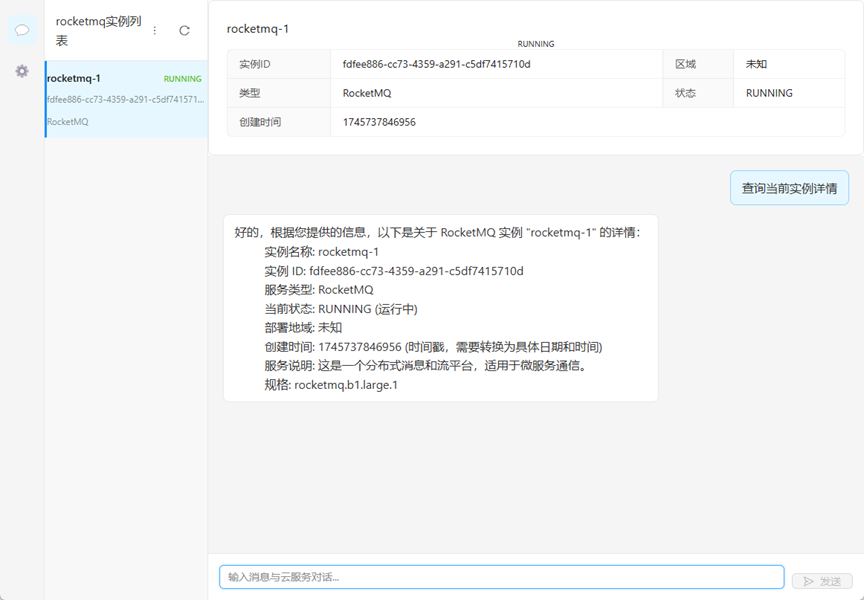The height and width of the screenshot is (600, 864).
Task: Click the 实例名称: rocketmq-1 line in the reply
Action: tap(321, 252)
